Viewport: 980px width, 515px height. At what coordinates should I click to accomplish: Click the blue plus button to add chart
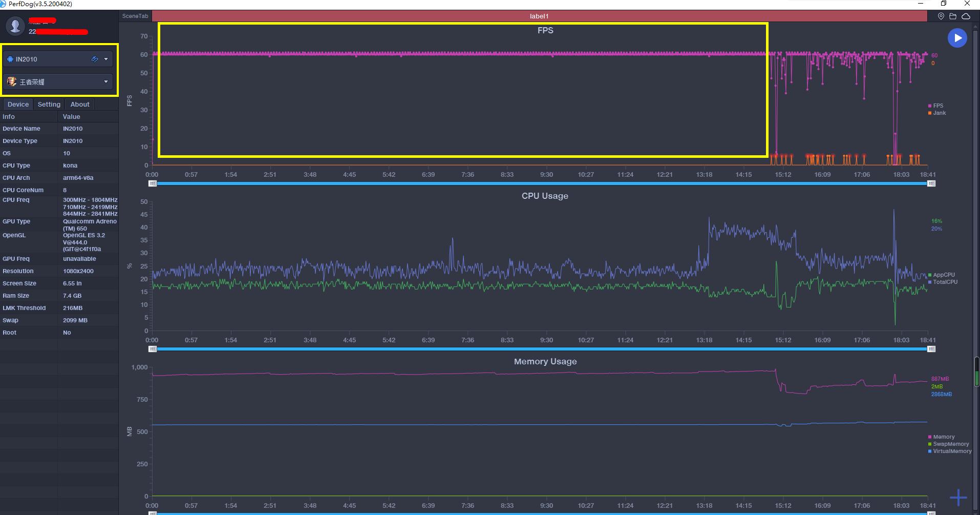click(958, 497)
